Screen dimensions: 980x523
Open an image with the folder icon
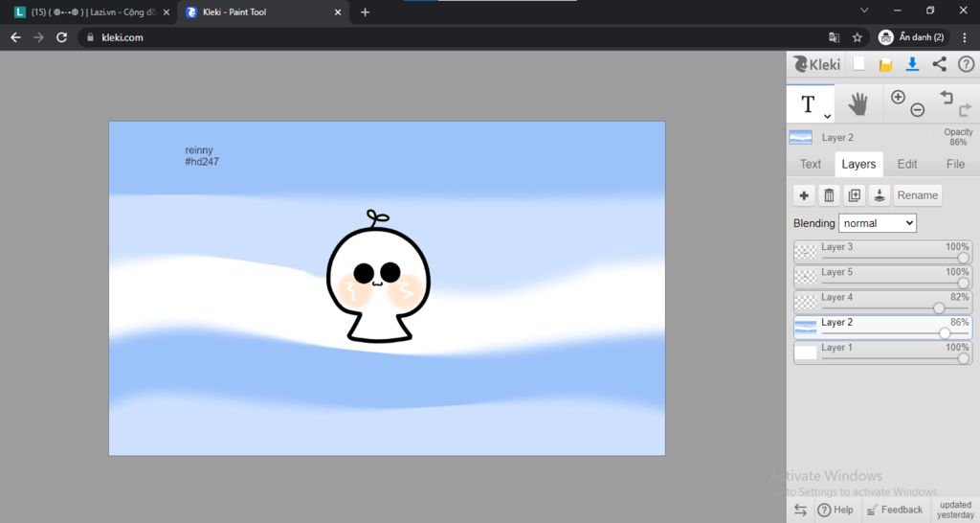tap(885, 64)
